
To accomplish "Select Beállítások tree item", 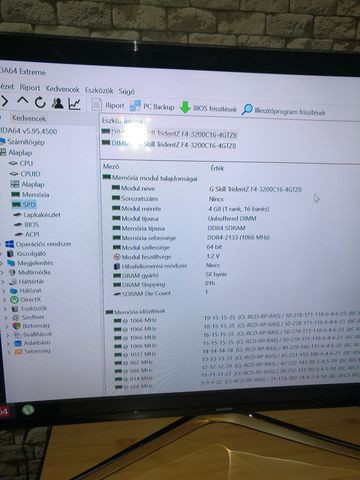I will pyautogui.click(x=33, y=334).
